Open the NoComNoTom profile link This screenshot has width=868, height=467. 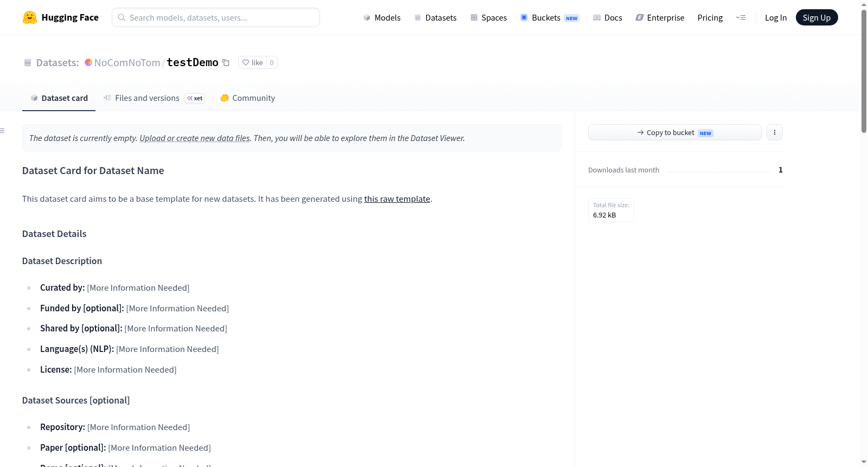[127, 62]
